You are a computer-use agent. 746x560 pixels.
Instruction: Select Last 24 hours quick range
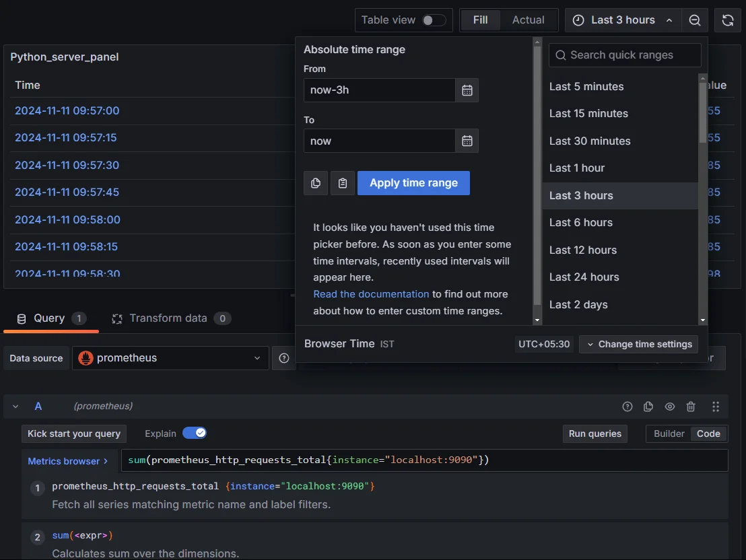click(620, 277)
